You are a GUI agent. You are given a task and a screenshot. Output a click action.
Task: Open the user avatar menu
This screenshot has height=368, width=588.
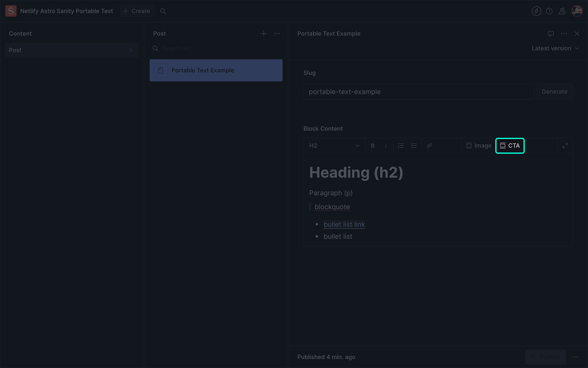click(577, 11)
